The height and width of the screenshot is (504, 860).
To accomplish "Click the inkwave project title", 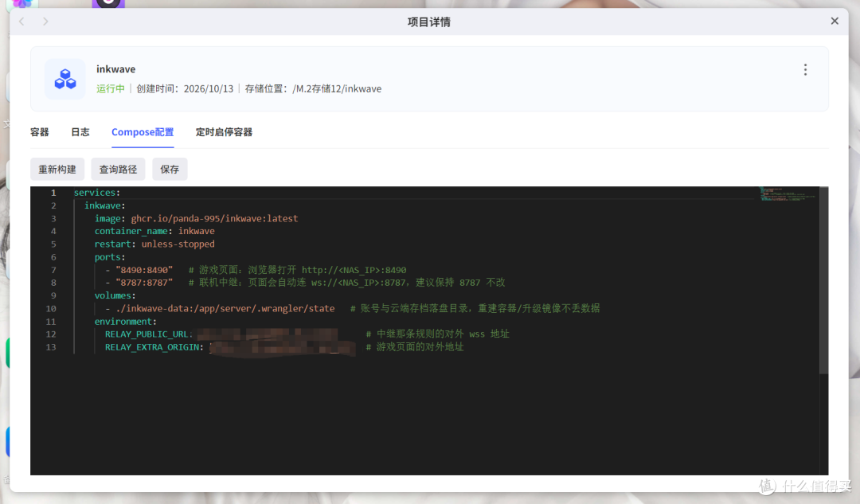I will (115, 69).
